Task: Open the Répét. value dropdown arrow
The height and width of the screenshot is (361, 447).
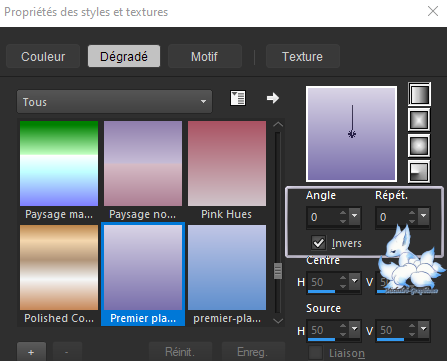Action: 424,217
